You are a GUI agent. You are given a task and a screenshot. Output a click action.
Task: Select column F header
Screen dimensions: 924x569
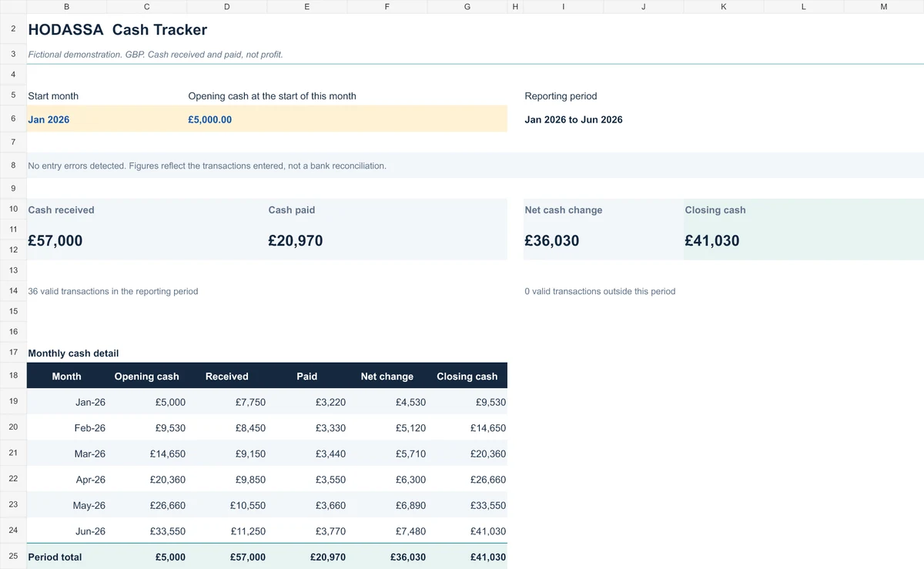pos(387,6)
